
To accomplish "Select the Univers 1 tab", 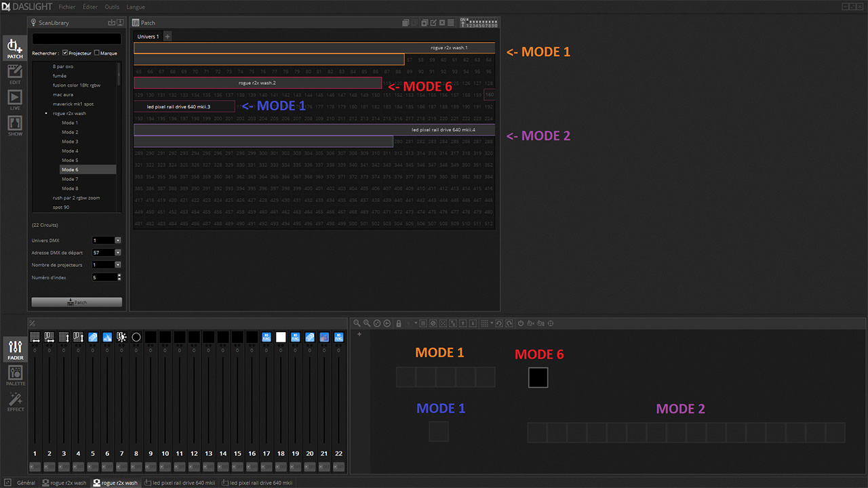I will [x=148, y=37].
